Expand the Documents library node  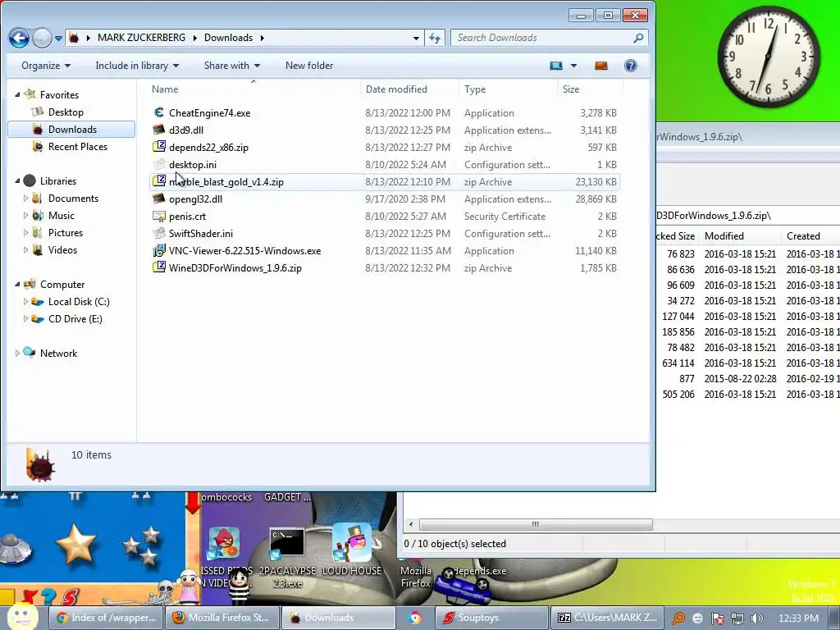(25, 199)
